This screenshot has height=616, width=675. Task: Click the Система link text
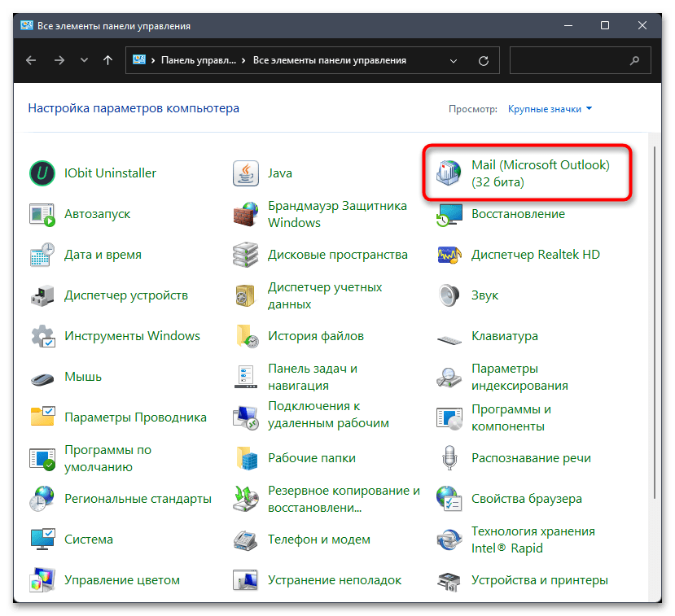[89, 540]
